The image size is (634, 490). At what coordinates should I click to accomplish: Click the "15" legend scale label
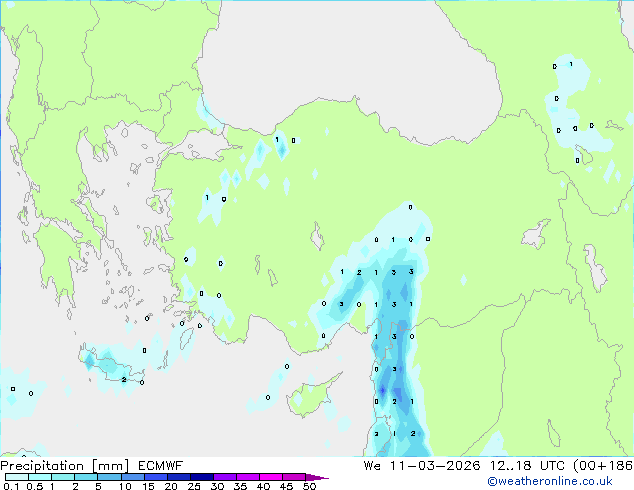148,486
